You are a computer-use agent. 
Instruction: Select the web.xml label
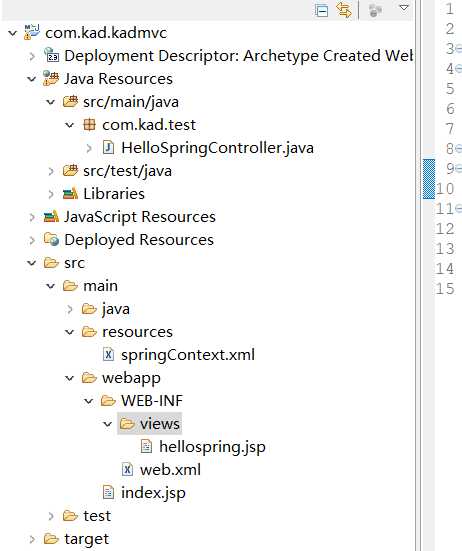170,470
